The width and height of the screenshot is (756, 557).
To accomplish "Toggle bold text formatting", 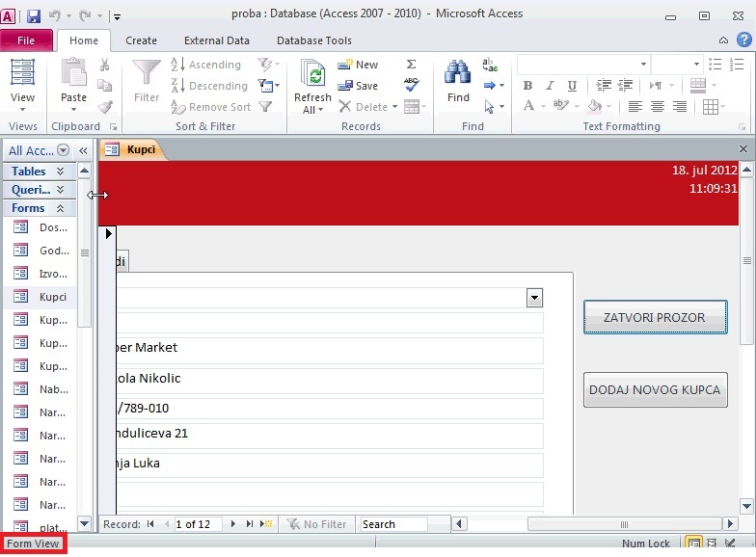I will click(x=528, y=86).
